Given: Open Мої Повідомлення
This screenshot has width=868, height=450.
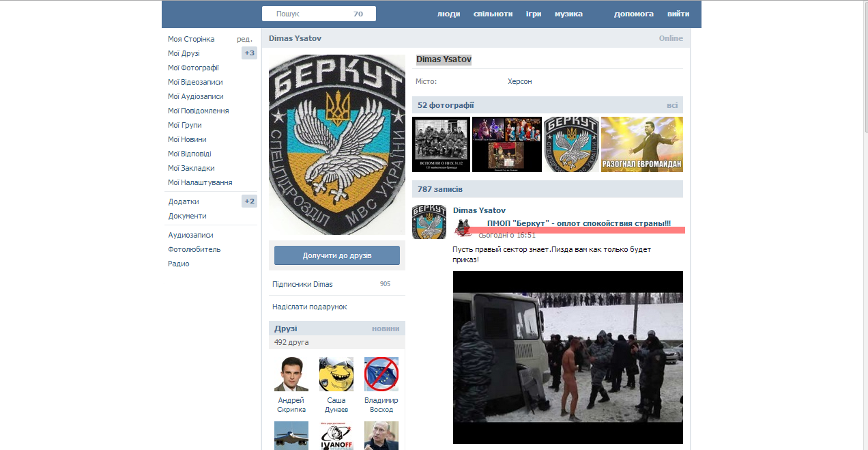Looking at the screenshot, I should [199, 111].
